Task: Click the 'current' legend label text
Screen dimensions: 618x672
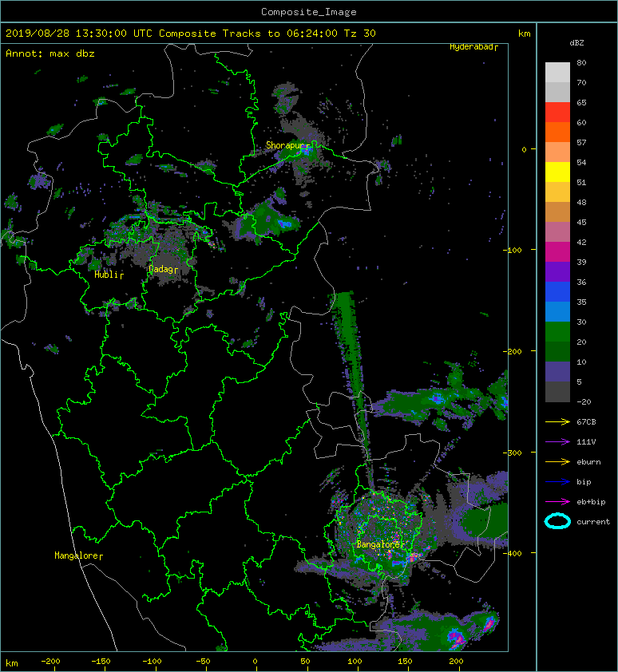Action: point(593,522)
